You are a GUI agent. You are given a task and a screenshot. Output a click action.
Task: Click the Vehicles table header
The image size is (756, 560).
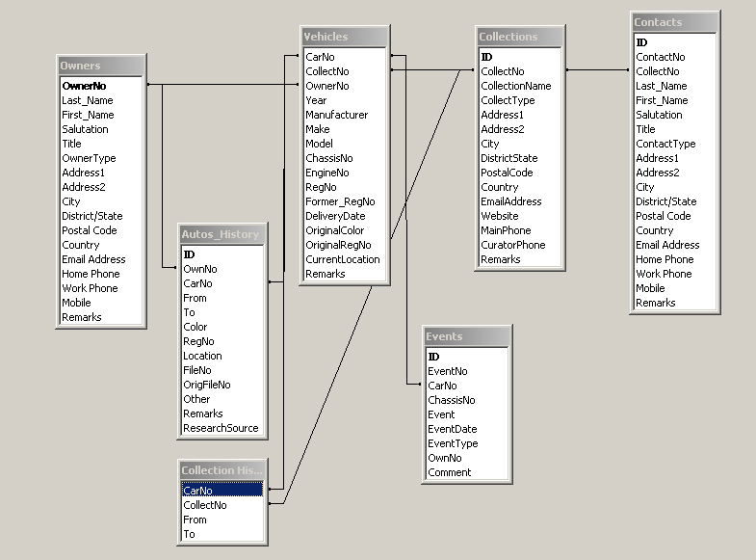[x=345, y=37]
